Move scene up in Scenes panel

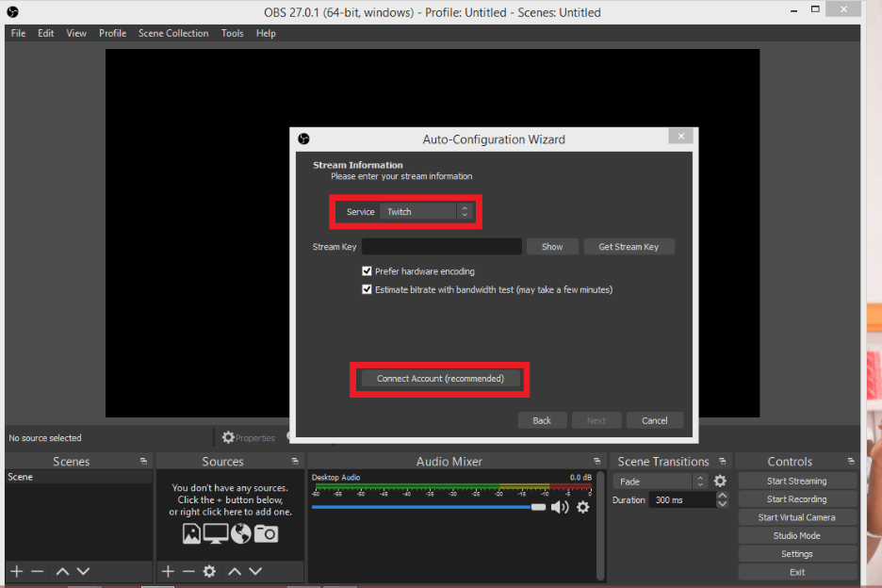click(x=62, y=572)
